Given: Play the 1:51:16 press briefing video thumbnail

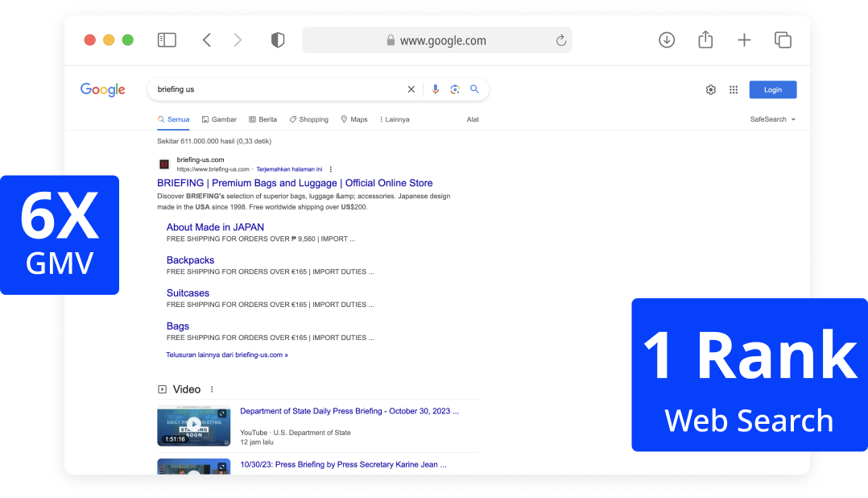Looking at the screenshot, I should click(194, 425).
